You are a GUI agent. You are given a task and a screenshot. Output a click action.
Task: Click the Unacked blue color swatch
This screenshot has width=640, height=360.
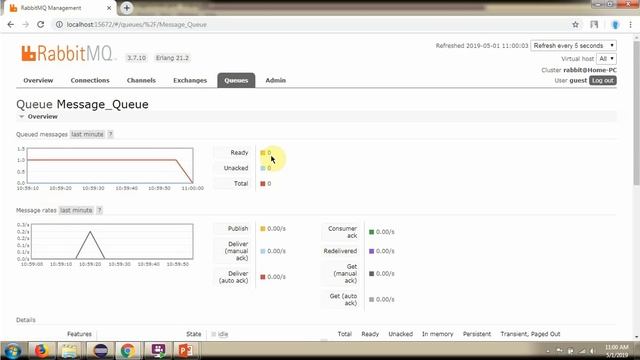(x=263, y=168)
